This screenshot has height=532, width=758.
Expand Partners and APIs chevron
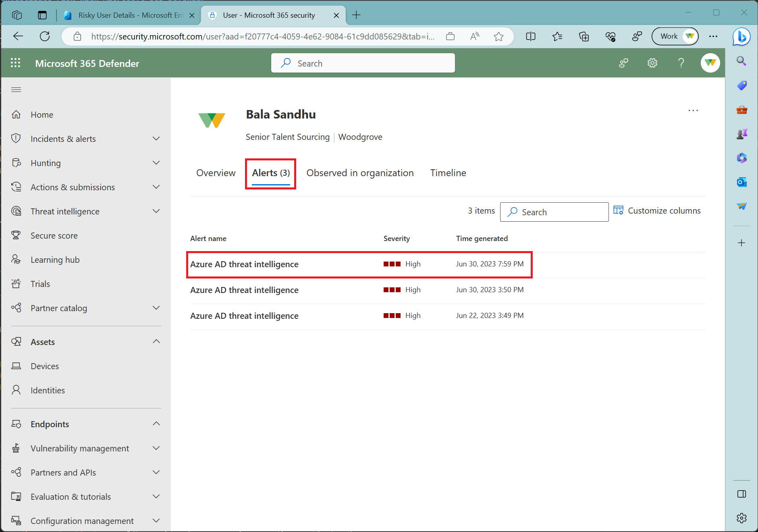point(156,472)
